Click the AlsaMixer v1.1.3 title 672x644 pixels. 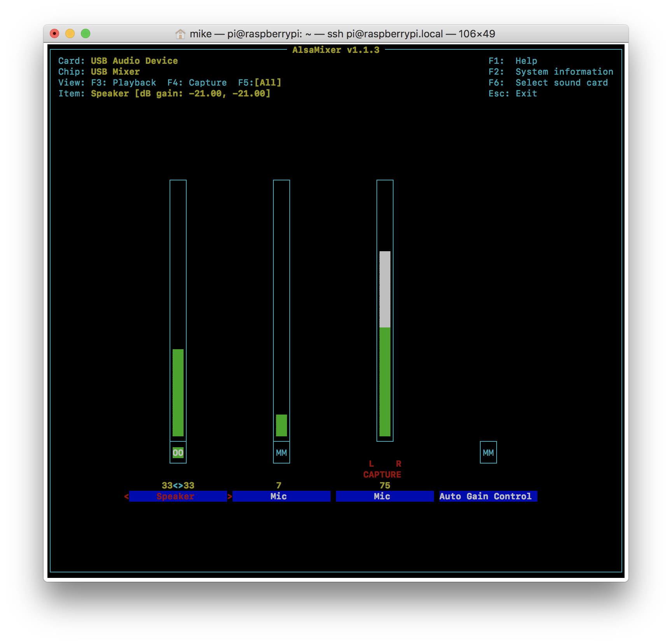[x=336, y=50]
